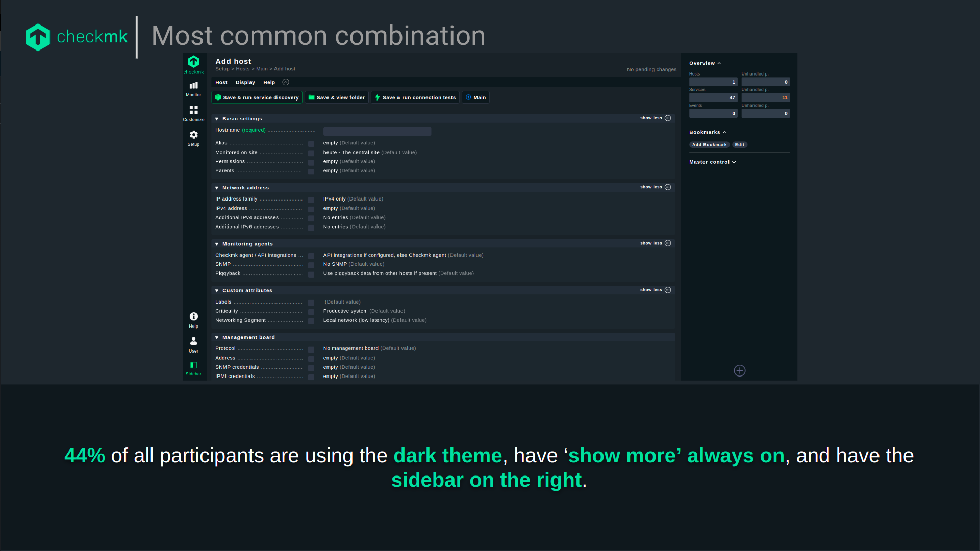This screenshot has height=551, width=980.
Task: Open the Display menu
Action: 245,82
